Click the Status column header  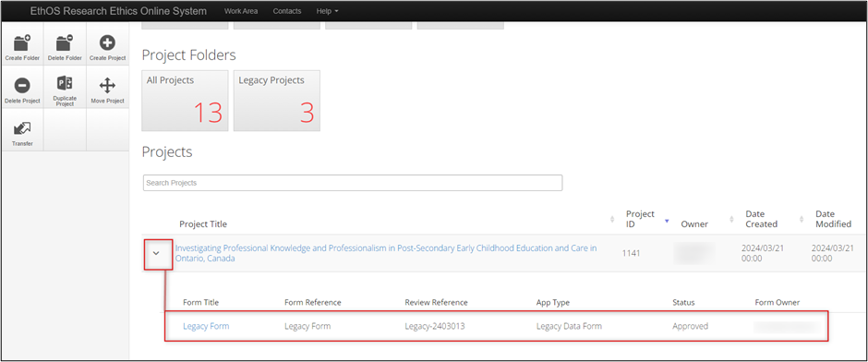(683, 302)
